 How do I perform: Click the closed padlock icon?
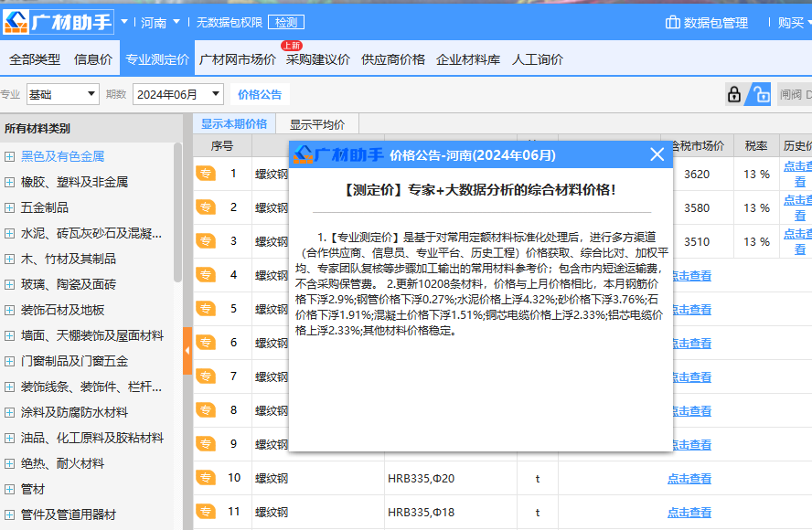coord(733,94)
